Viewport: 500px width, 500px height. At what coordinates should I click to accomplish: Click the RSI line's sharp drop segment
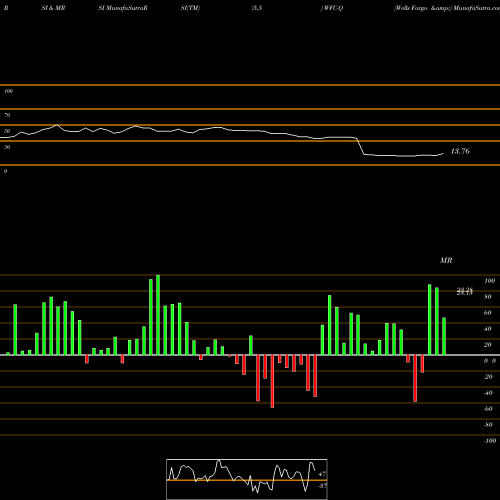pyautogui.click(x=360, y=146)
